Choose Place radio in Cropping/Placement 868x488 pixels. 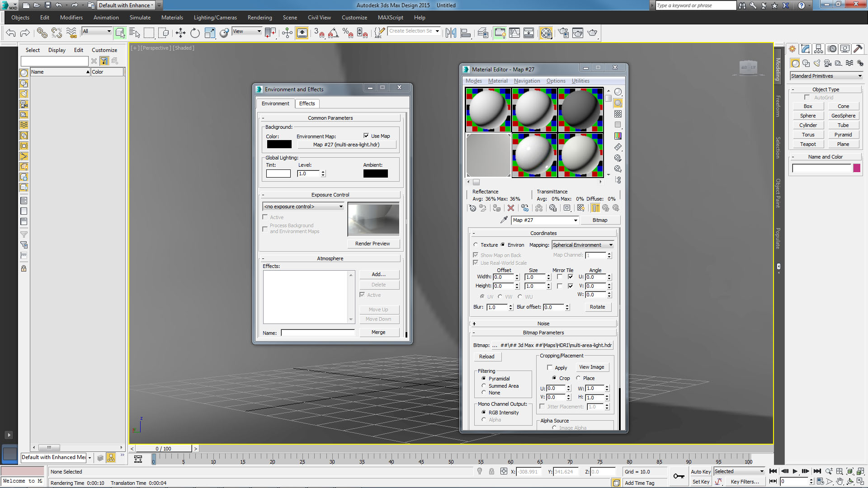coord(578,378)
